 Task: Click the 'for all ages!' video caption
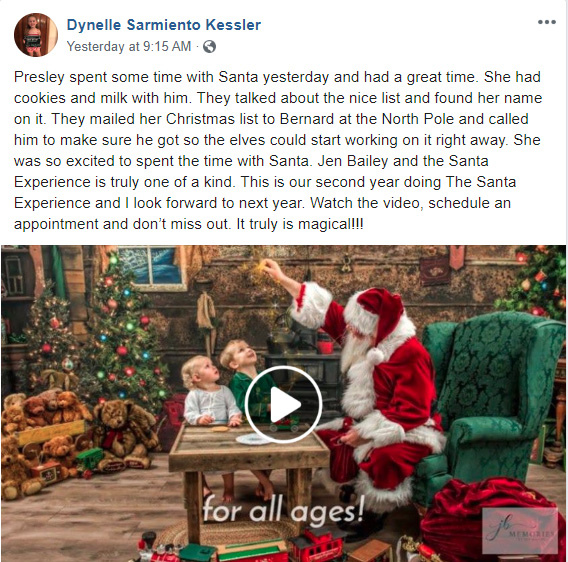coord(283,510)
